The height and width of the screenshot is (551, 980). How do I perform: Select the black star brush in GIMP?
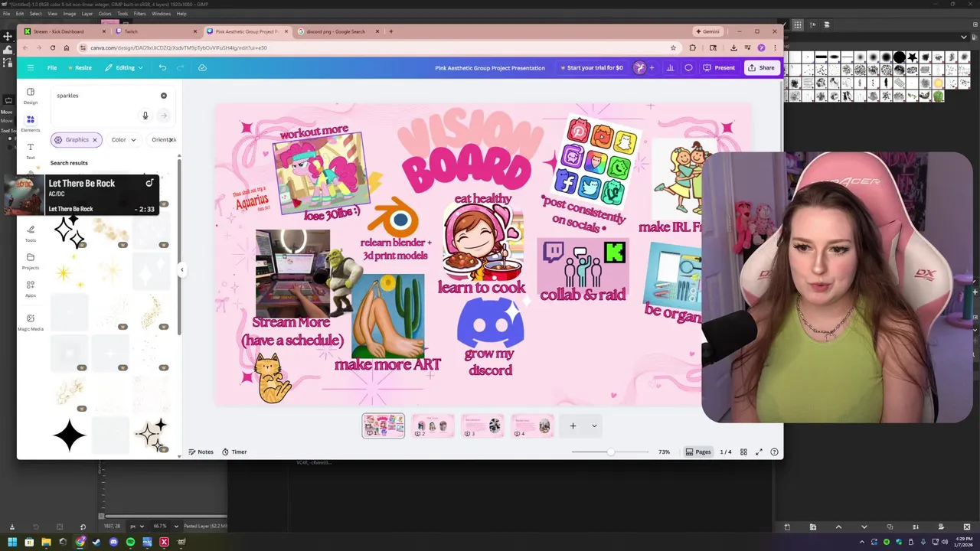coord(913,57)
